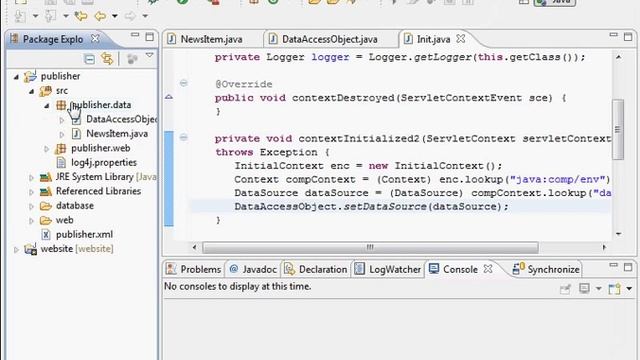Open the Open Console dropdown arrow
640x360 pixels.
(x=629, y=289)
